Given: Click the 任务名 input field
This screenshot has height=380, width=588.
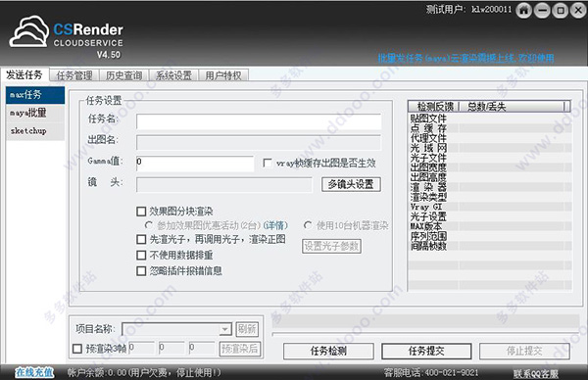Looking at the screenshot, I should point(259,121).
